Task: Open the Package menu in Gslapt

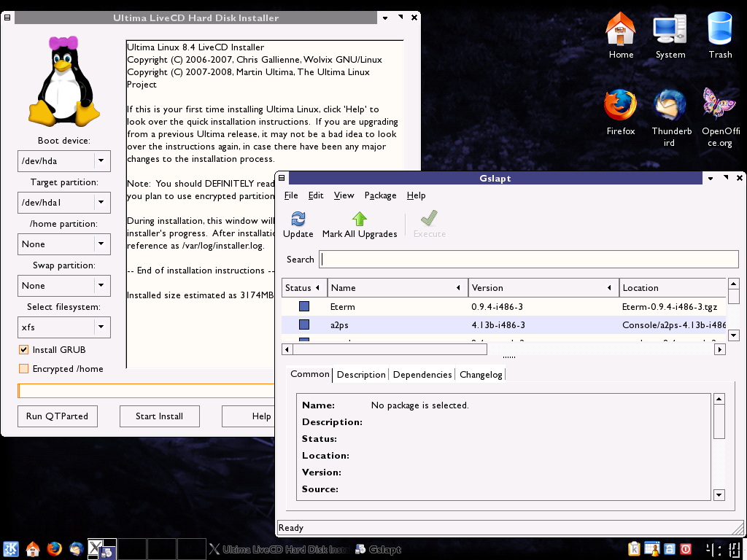Action: [380, 195]
